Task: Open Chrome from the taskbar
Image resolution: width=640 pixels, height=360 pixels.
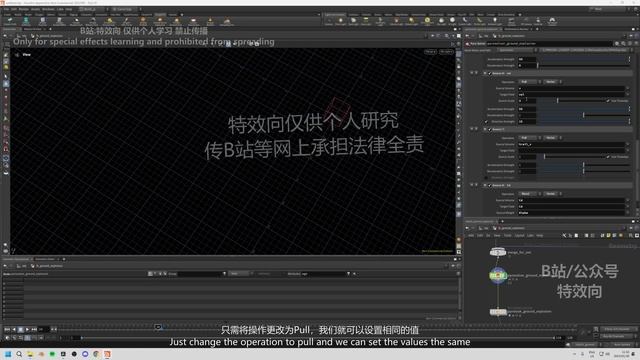Action: coord(96,354)
